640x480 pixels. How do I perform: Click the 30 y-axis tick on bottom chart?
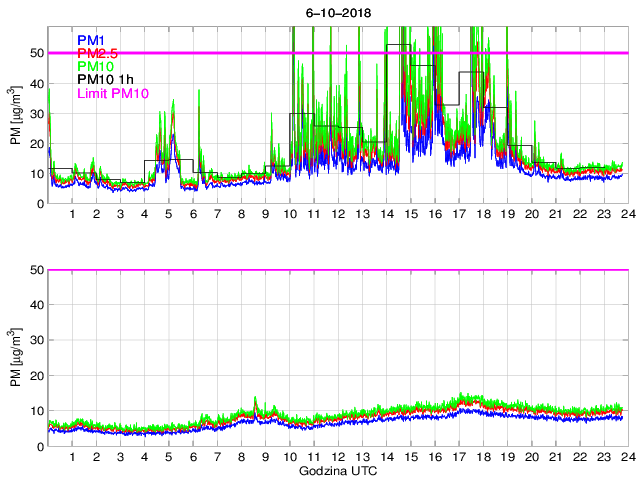pos(35,341)
